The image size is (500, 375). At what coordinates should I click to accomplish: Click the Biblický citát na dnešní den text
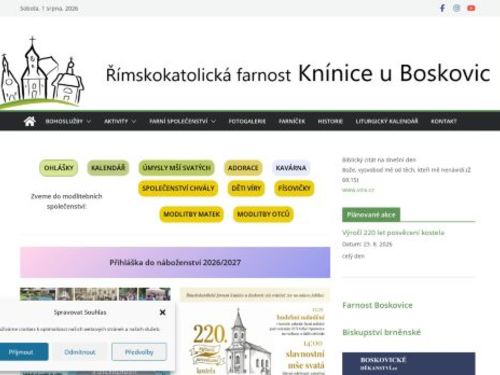(379, 160)
